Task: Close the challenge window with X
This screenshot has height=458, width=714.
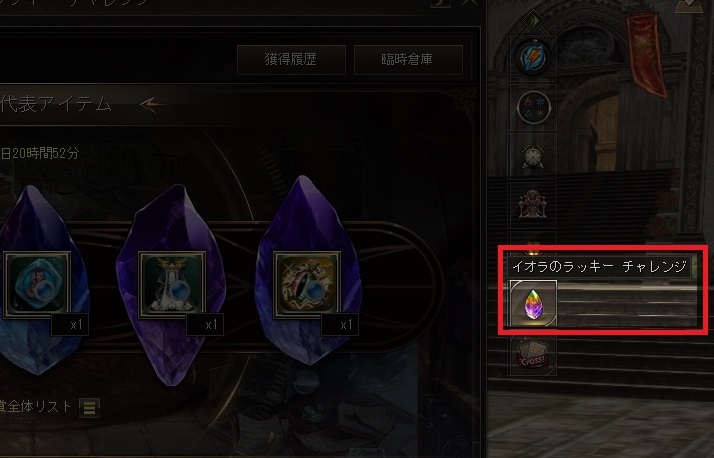Action: tap(469, 3)
